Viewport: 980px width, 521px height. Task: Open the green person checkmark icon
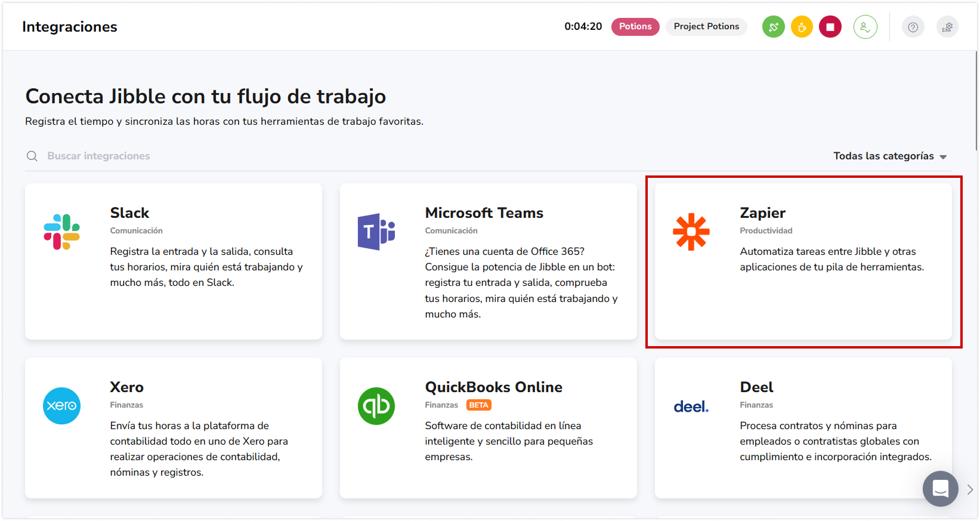[x=865, y=27]
